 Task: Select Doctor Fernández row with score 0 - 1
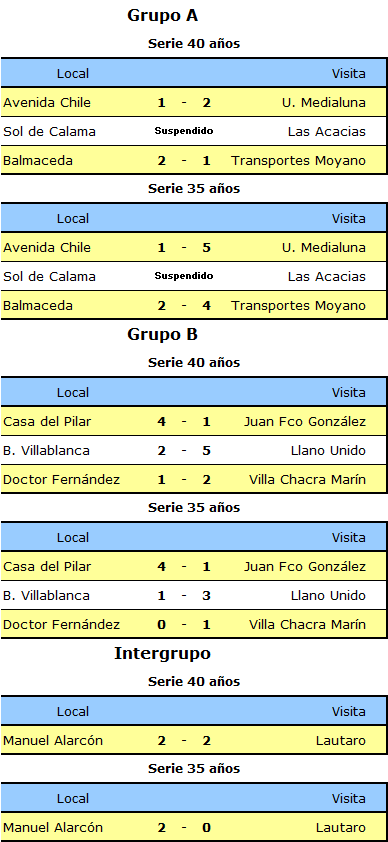[194, 625]
